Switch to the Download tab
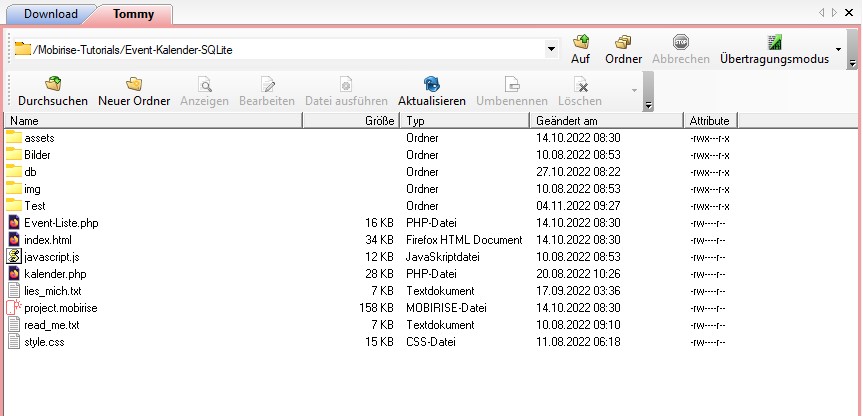 tap(49, 14)
